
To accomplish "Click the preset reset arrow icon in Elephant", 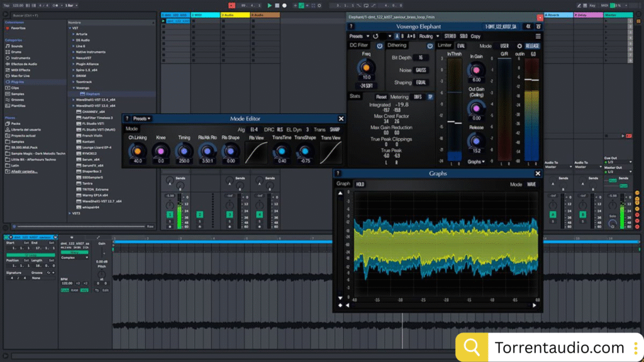I will (x=375, y=36).
